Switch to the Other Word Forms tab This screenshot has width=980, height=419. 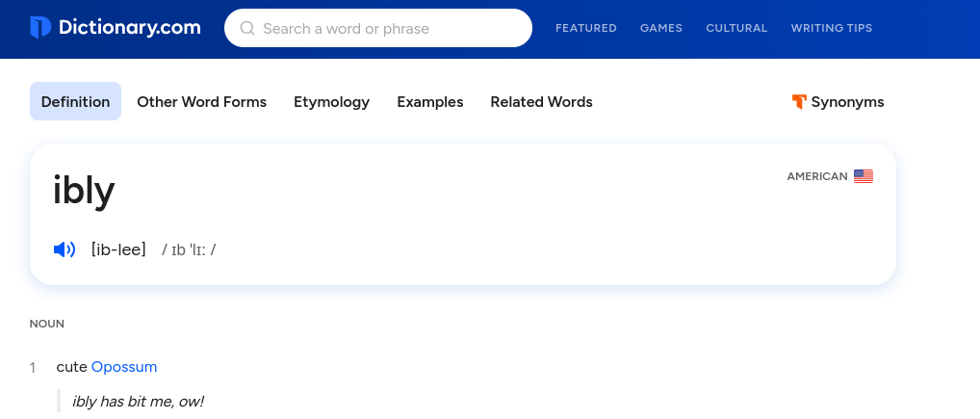tap(201, 102)
